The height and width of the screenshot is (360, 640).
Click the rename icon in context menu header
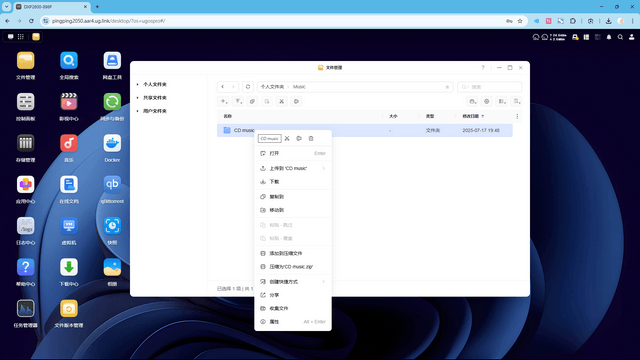[299, 138]
